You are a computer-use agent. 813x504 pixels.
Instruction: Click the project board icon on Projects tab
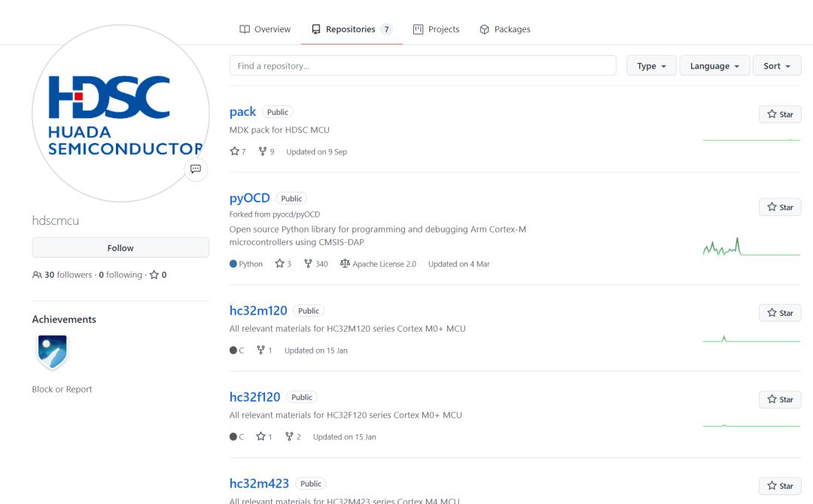point(418,29)
